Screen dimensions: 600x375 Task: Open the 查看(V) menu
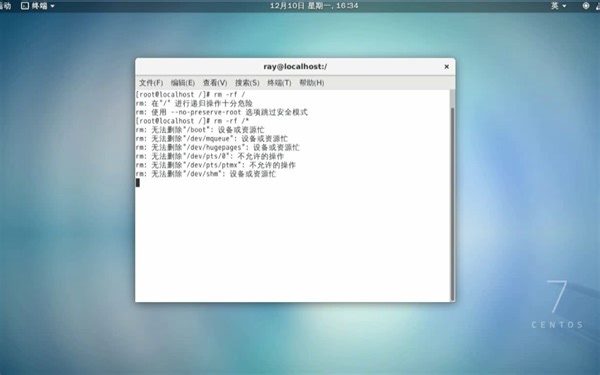[215, 83]
